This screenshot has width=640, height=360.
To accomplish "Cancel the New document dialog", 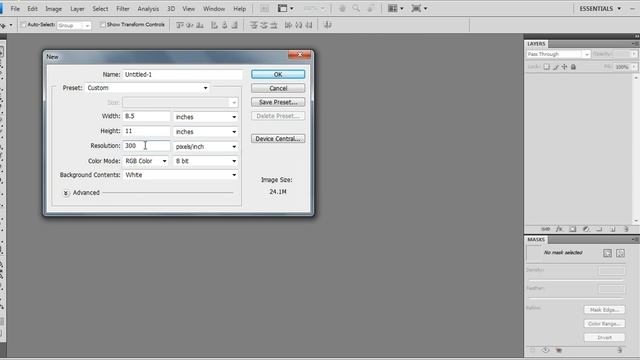I will (x=278, y=88).
